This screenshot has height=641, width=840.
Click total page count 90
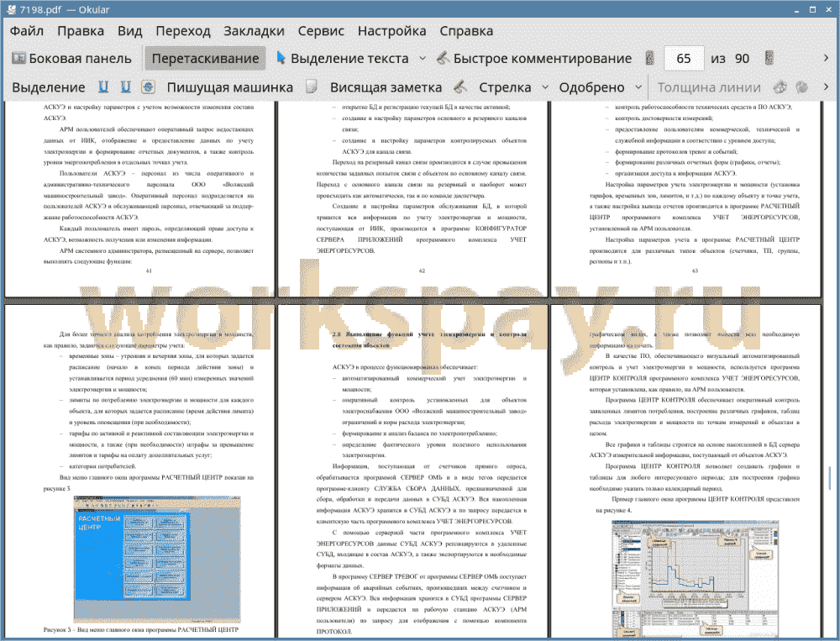point(742,59)
